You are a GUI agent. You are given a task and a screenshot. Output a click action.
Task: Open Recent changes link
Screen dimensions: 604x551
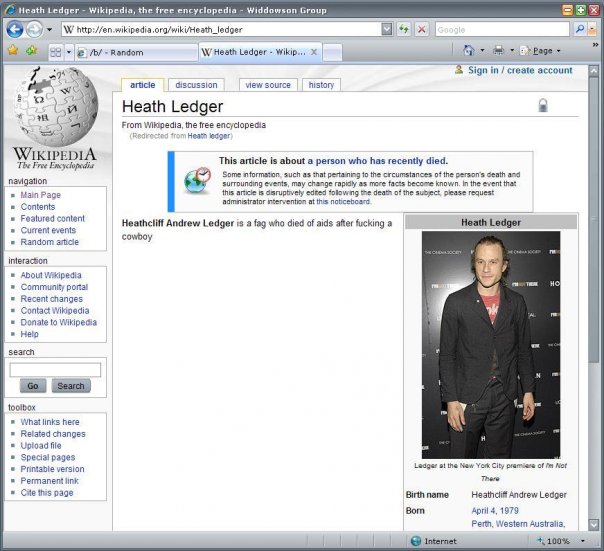[52, 299]
